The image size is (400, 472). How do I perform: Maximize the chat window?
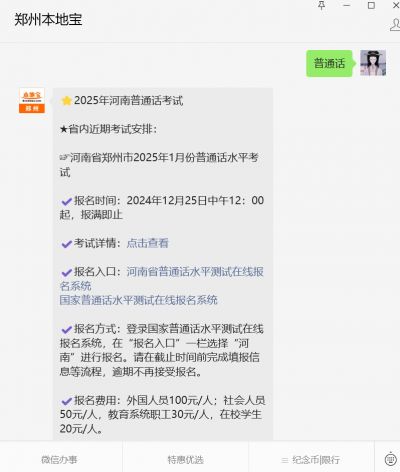371,6
